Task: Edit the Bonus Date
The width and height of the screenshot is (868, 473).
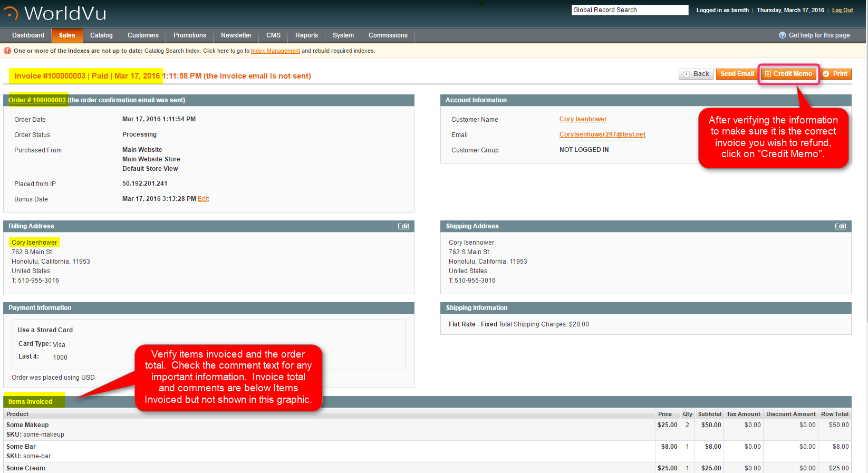Action: click(x=204, y=199)
